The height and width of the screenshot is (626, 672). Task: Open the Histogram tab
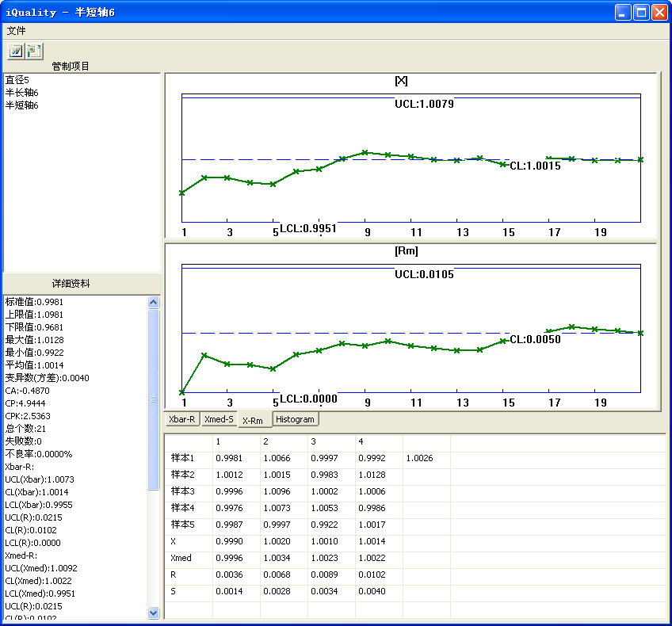296,419
